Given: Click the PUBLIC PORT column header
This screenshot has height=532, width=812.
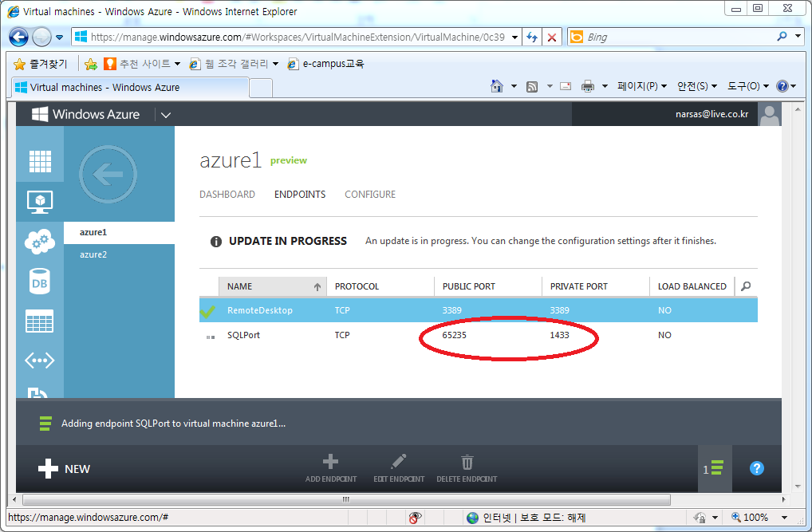Looking at the screenshot, I should tap(488, 286).
